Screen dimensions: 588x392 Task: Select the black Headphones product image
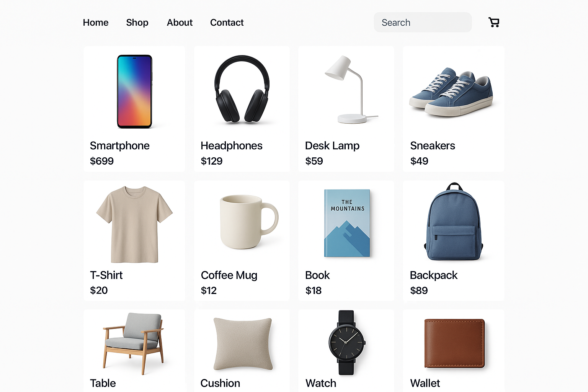tap(242, 89)
